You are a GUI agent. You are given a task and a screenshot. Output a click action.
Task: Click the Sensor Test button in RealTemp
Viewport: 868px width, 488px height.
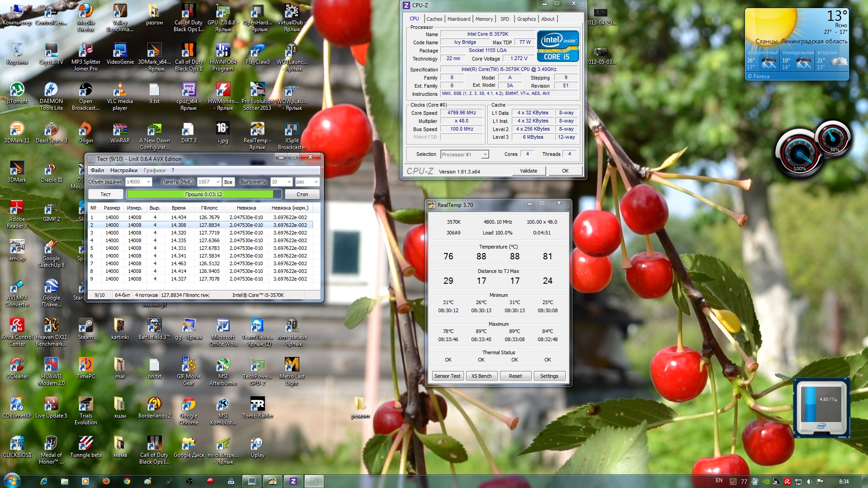(447, 376)
